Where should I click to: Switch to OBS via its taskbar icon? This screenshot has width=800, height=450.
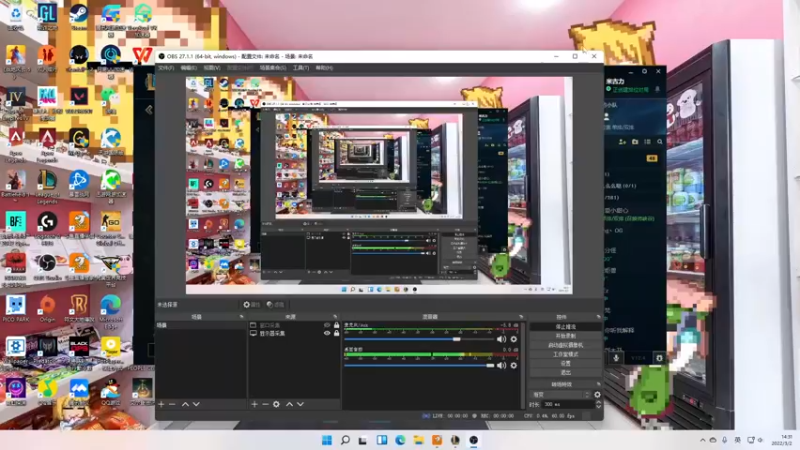click(x=473, y=440)
